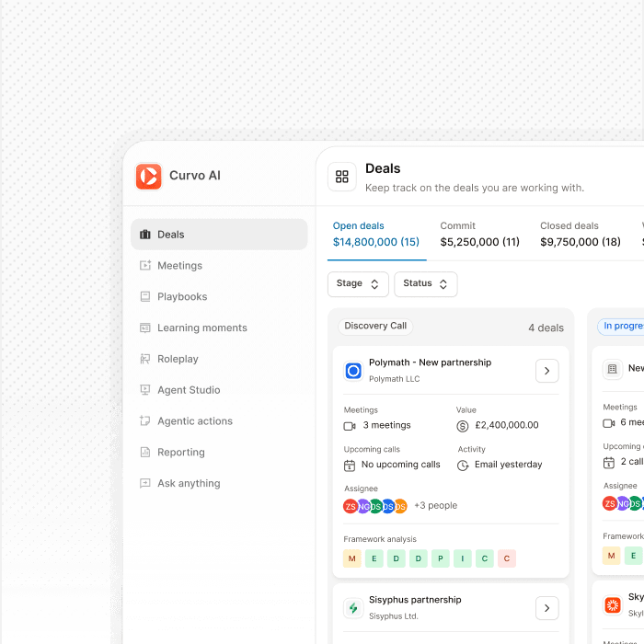Click the Polymath company logo icon
Image resolution: width=644 pixels, height=644 pixels.
point(353,371)
